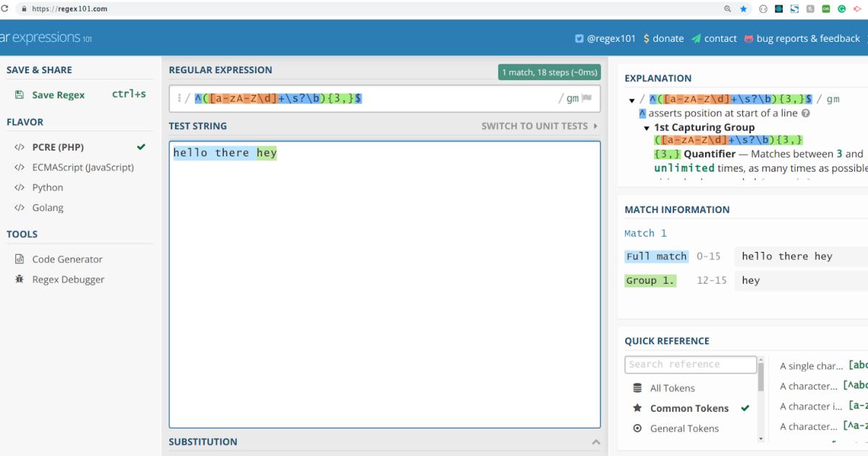Screen dimensions: 868x456
Task: Click the dollar sign donate icon
Action: pos(646,38)
